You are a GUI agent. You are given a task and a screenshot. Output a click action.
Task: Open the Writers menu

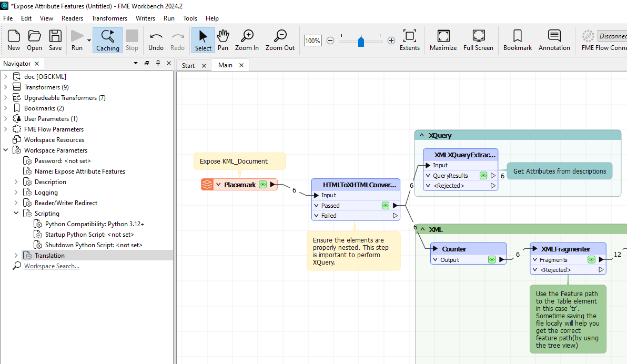[145, 18]
